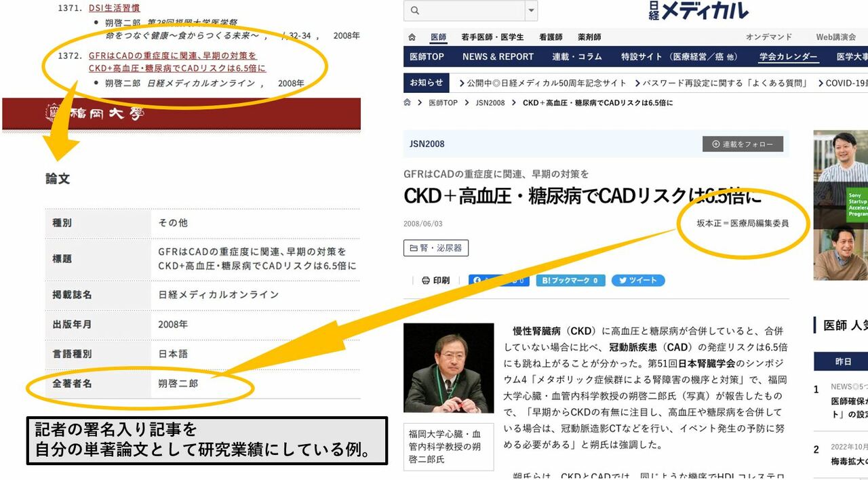The height and width of the screenshot is (480, 868).
Task: Click the 連載をフォロー button
Action: click(x=743, y=144)
